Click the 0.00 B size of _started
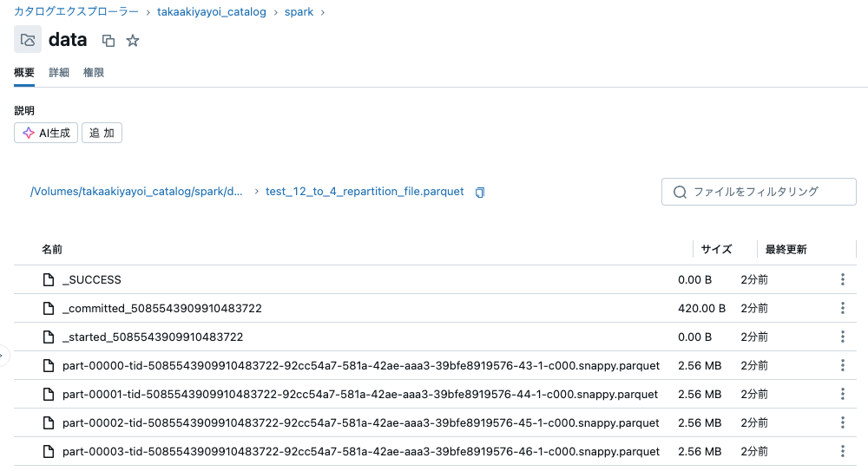 point(694,337)
